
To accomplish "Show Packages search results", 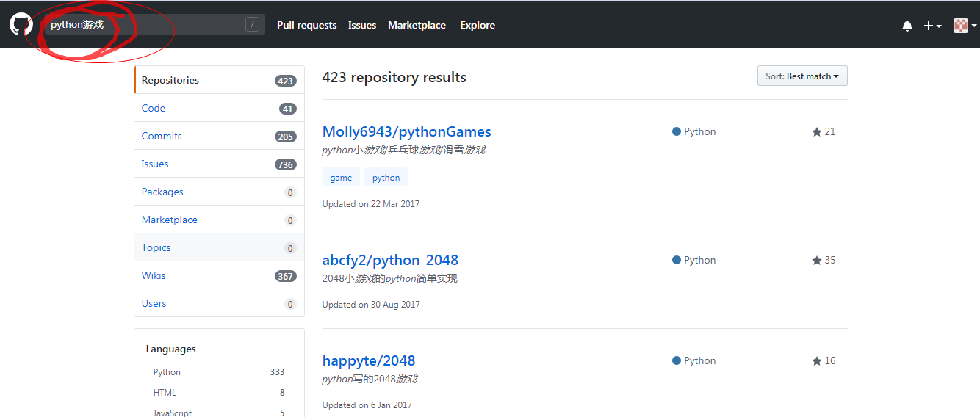I will point(219,192).
